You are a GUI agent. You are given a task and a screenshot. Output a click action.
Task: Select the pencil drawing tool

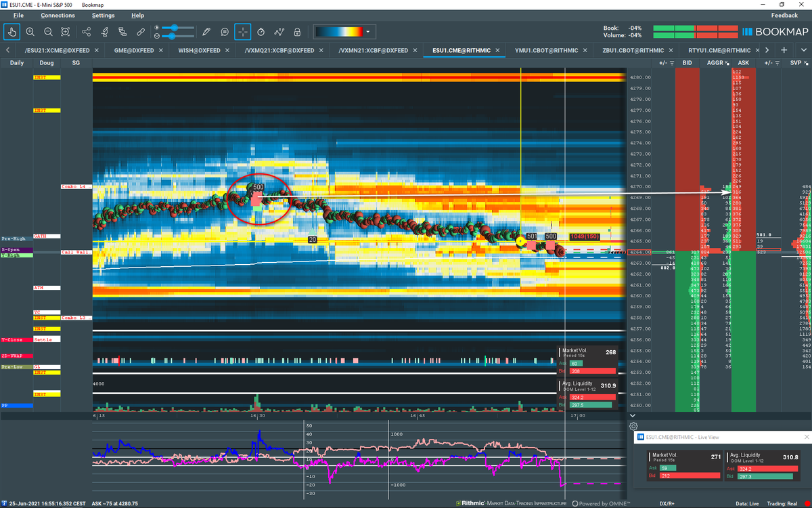206,31
